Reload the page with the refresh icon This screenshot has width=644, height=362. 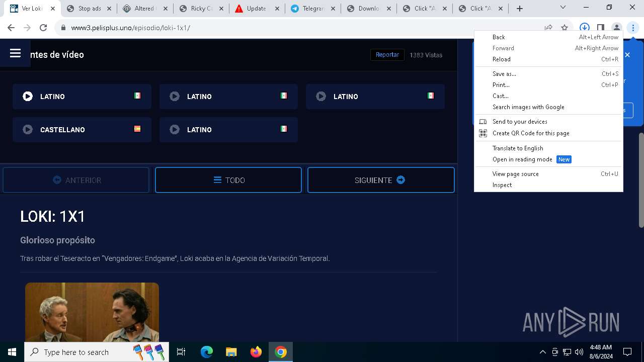click(43, 28)
